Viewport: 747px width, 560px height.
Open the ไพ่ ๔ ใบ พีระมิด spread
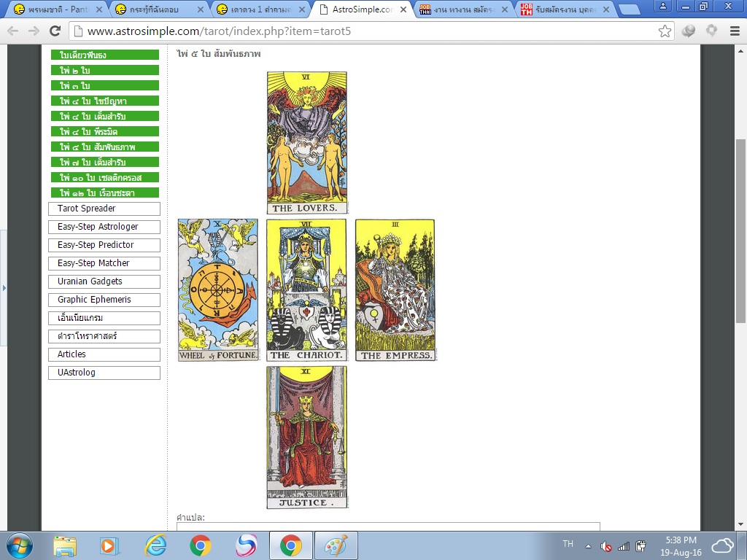[105, 131]
